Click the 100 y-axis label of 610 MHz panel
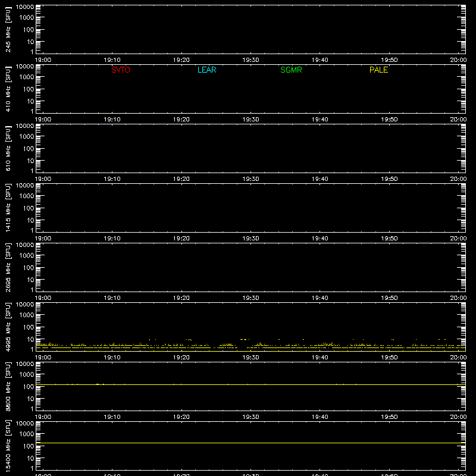The height and width of the screenshot is (476, 476). (29, 149)
